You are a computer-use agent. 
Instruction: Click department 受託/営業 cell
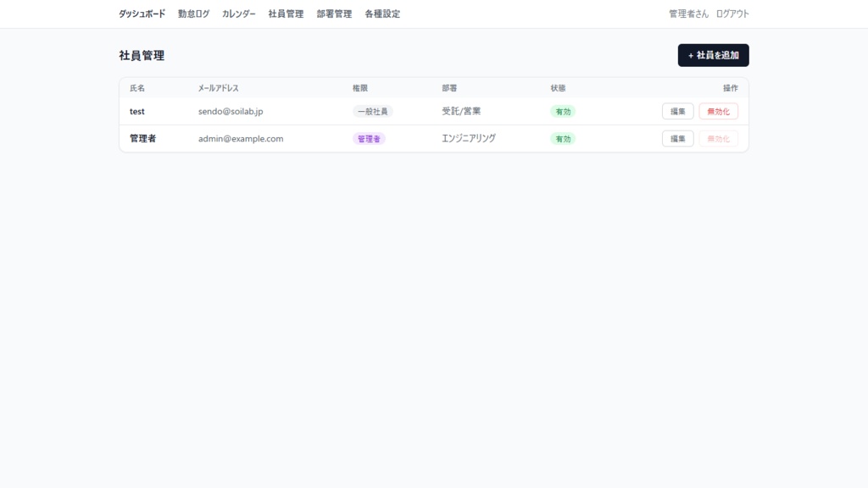coord(461,111)
